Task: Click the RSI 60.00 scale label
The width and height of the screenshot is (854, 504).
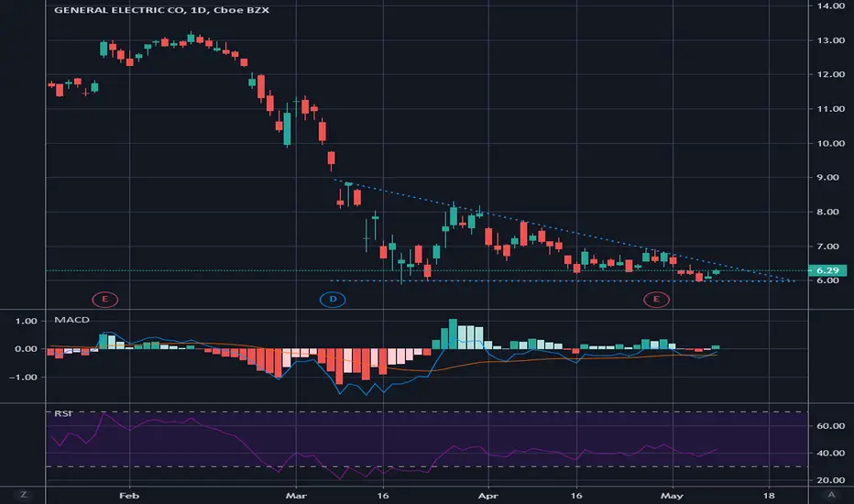Action: (830, 425)
